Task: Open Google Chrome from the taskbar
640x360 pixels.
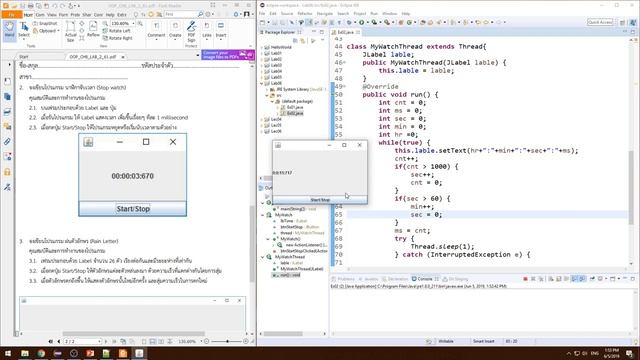Action: (x=41, y=353)
